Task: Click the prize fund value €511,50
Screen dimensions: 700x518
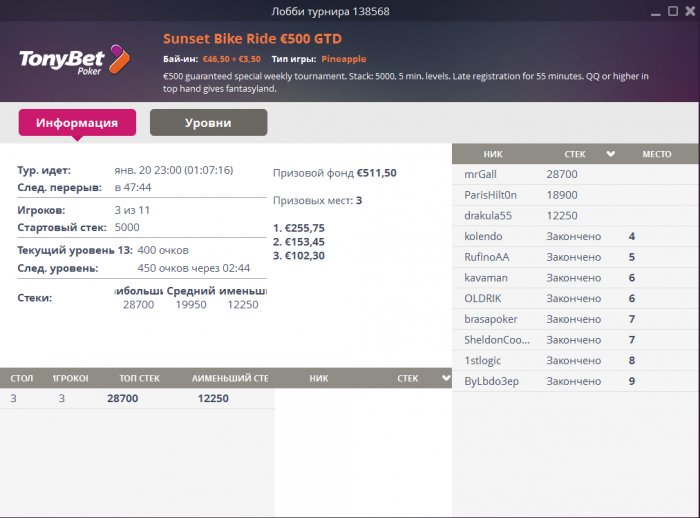Action: 376,173
